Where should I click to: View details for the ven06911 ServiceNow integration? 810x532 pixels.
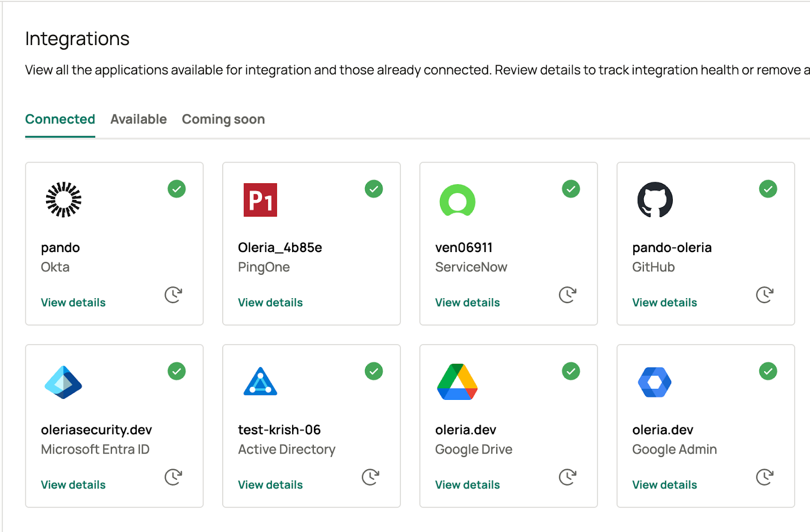click(x=468, y=303)
